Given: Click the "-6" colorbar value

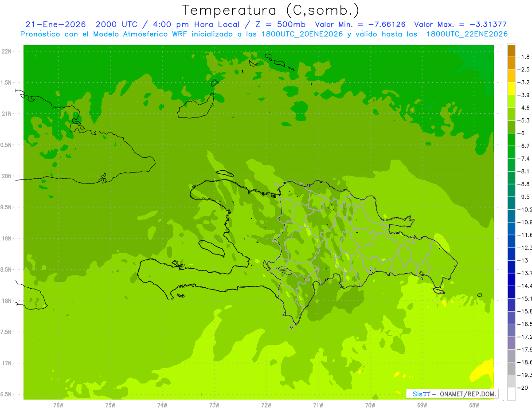Looking at the screenshot, I should coord(522,133).
